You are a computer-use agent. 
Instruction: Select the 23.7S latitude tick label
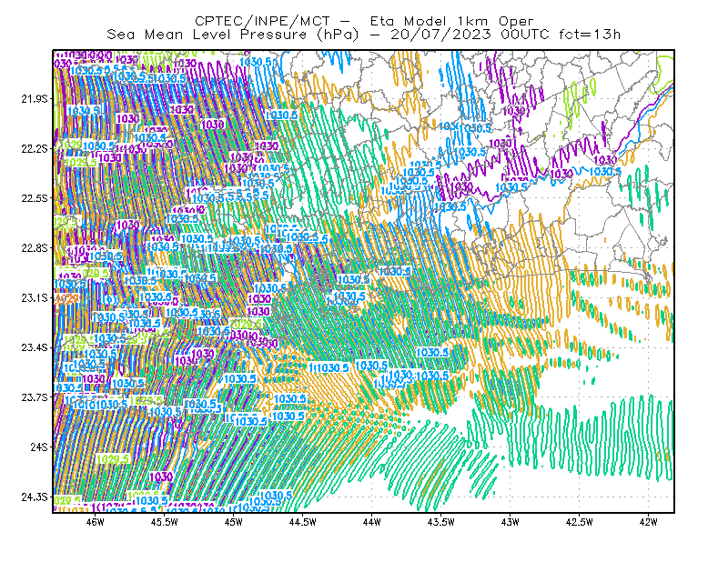[x=35, y=397]
